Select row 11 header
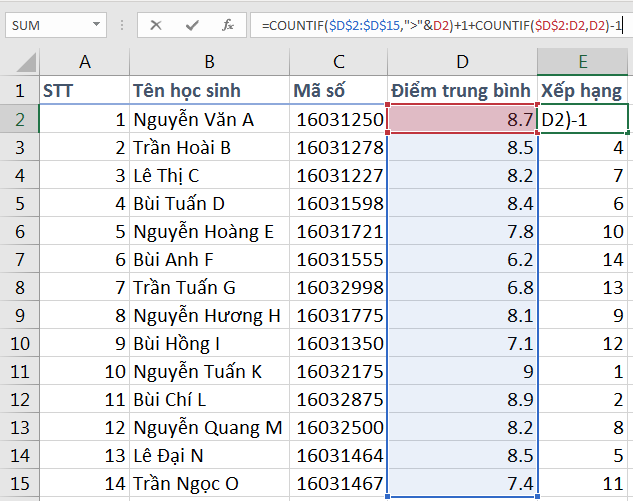 [19, 371]
